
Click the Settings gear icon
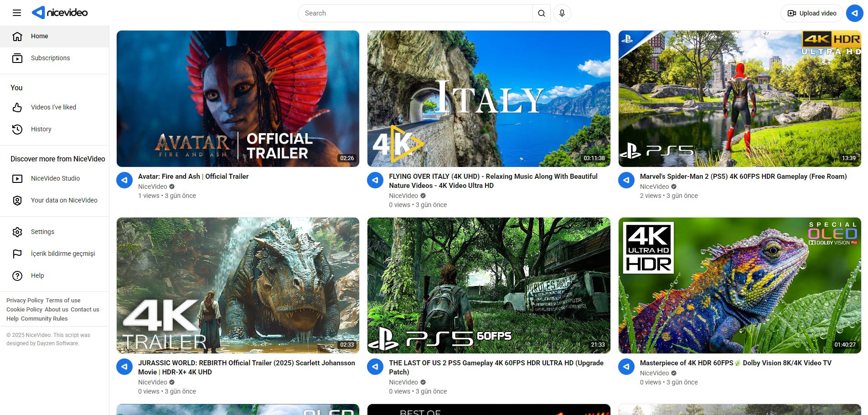(x=17, y=232)
